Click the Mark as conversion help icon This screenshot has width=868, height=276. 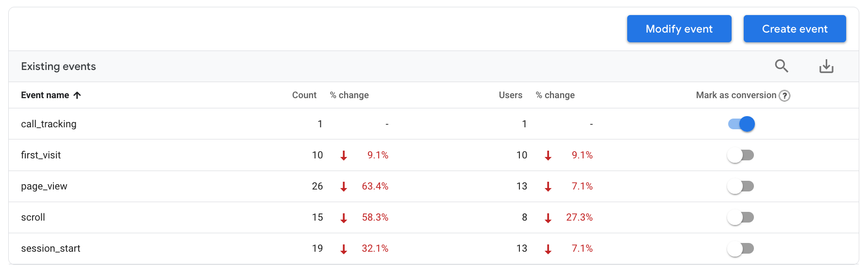[x=785, y=96]
